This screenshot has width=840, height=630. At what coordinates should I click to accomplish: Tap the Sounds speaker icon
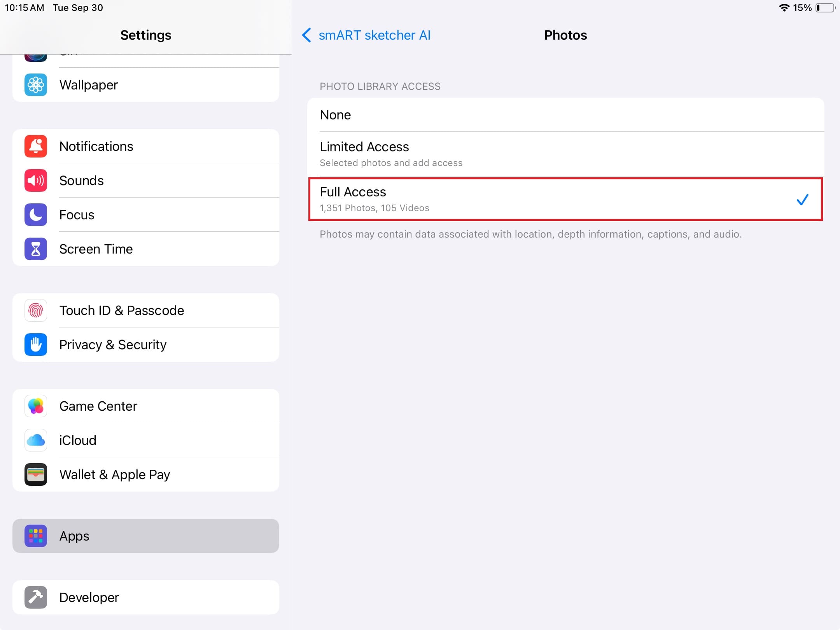tap(36, 180)
